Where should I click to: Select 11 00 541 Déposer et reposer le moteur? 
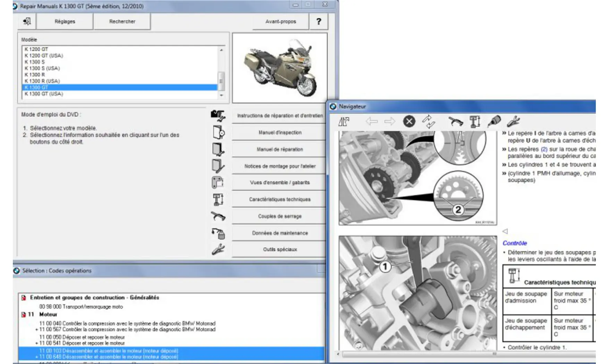click(82, 343)
